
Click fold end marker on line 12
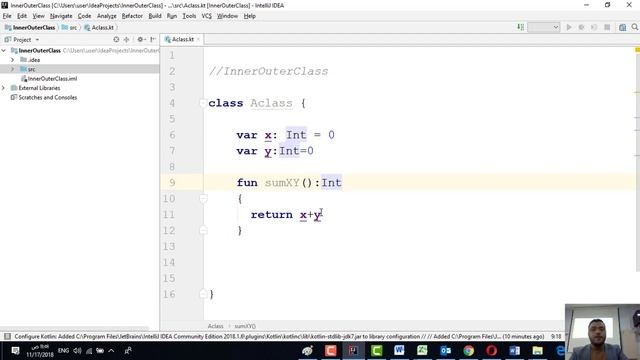point(203,231)
